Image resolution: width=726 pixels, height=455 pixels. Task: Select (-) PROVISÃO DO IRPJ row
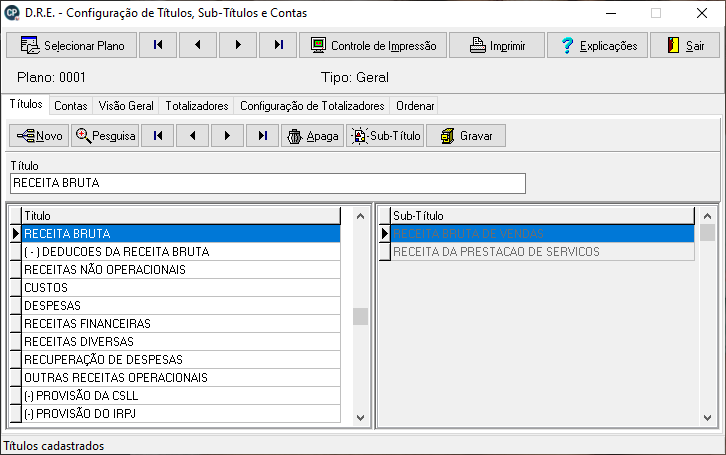pyautogui.click(x=181, y=414)
